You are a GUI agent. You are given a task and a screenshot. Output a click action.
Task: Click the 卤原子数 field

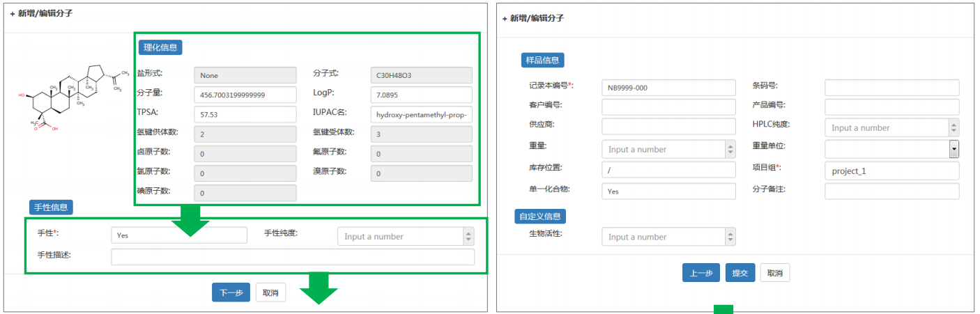[245, 153]
